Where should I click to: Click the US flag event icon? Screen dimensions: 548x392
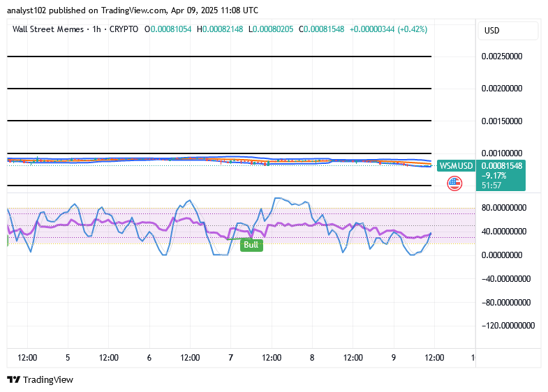pos(454,183)
